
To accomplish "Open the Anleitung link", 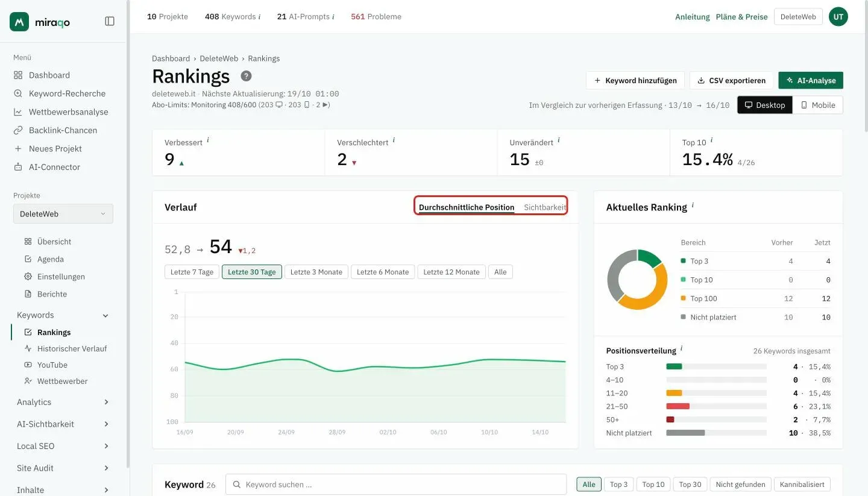I will 693,17.
